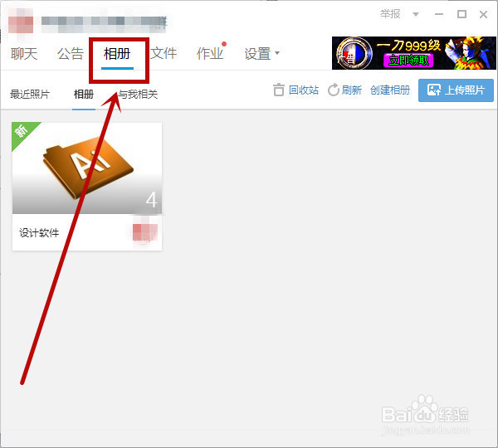Open the 回收站 link
The image size is (498, 448).
[304, 90]
